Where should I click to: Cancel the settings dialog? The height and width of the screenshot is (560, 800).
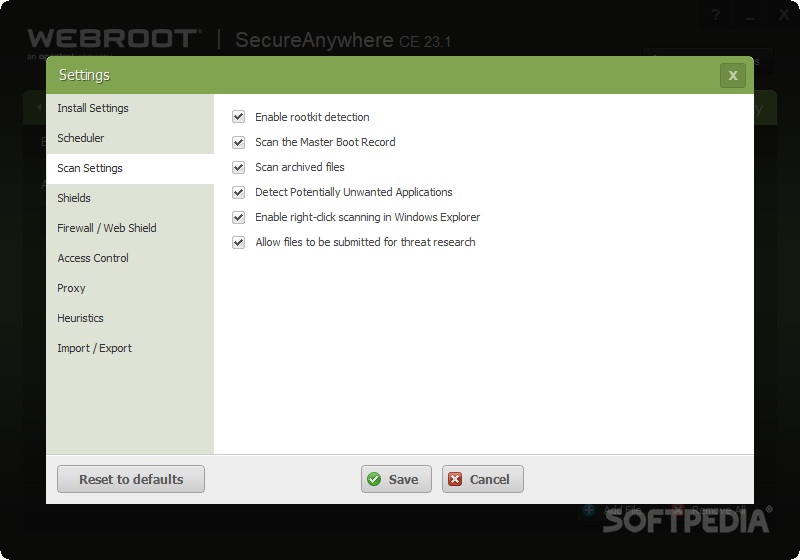point(483,479)
